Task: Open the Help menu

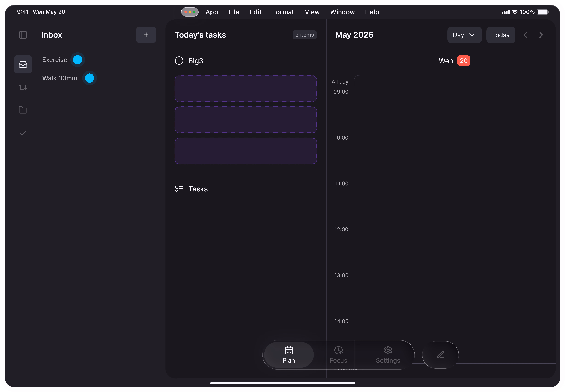Action: [372, 12]
